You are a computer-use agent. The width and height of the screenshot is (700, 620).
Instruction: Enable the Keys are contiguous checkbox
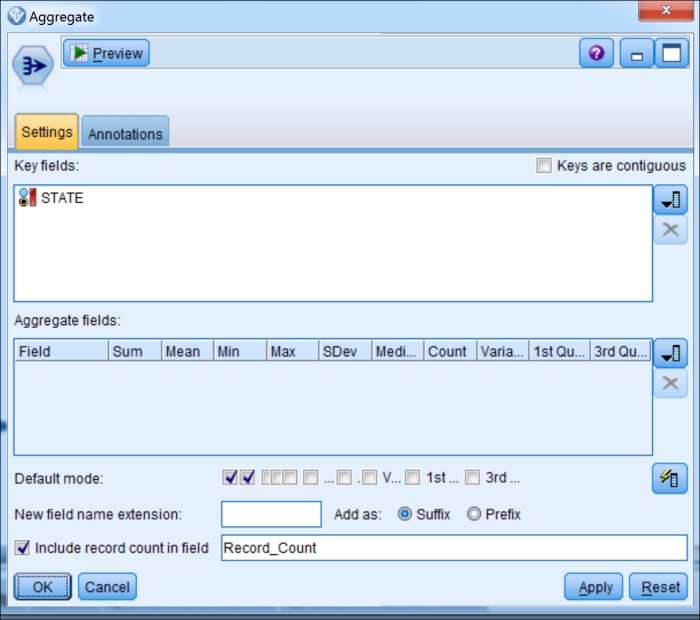pyautogui.click(x=544, y=166)
